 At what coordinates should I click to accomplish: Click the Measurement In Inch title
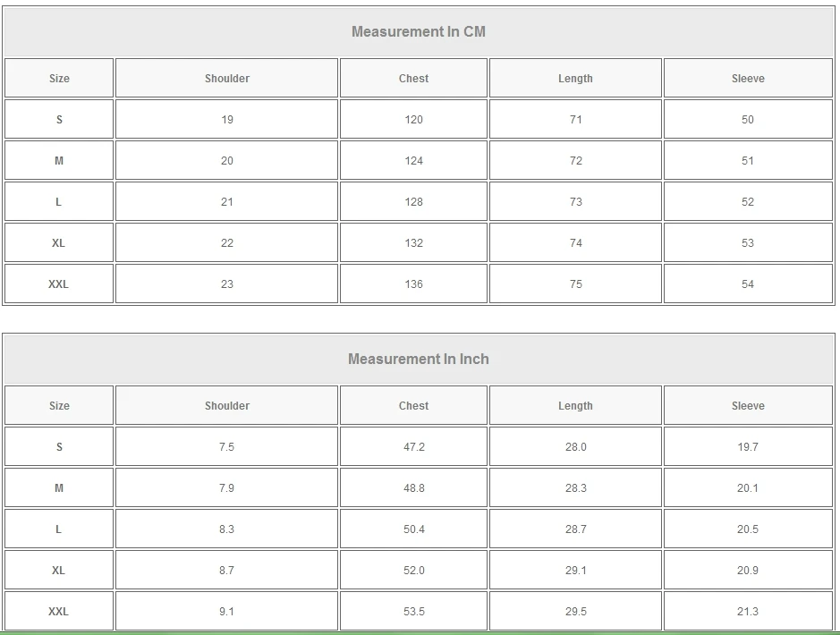[419, 360]
